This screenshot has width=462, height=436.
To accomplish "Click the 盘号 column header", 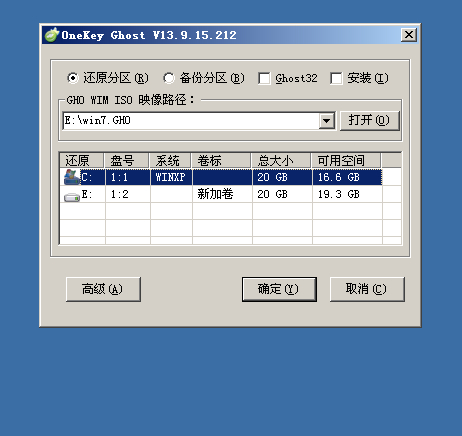I will [x=127, y=160].
